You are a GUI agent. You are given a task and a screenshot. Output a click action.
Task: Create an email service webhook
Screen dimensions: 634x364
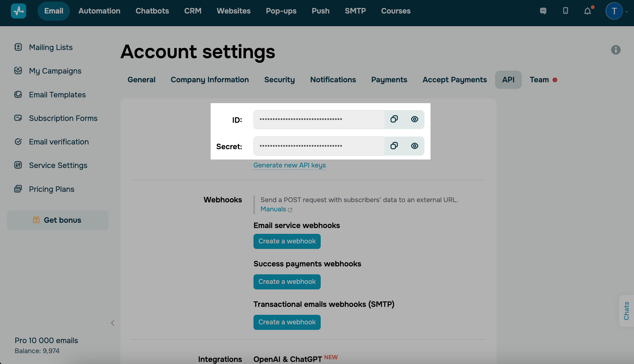(x=287, y=241)
